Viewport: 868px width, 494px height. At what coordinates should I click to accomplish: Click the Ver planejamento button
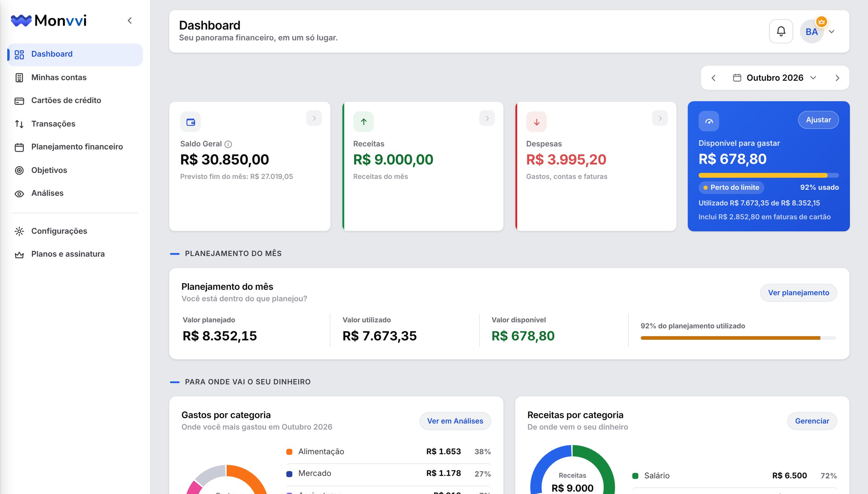799,293
